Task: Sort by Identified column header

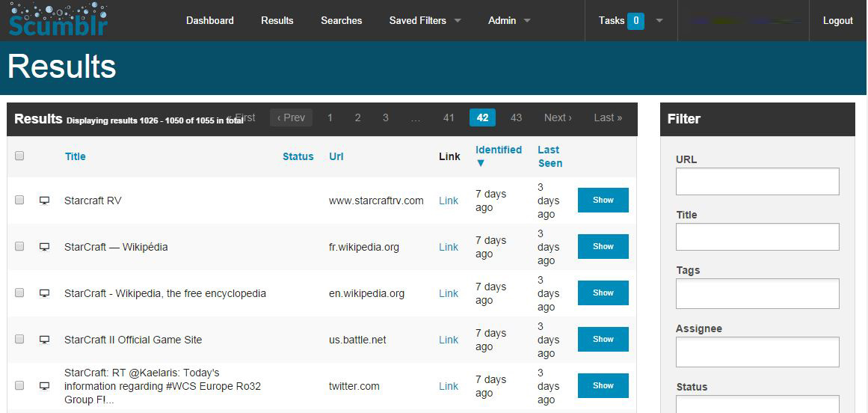Action: (499, 150)
